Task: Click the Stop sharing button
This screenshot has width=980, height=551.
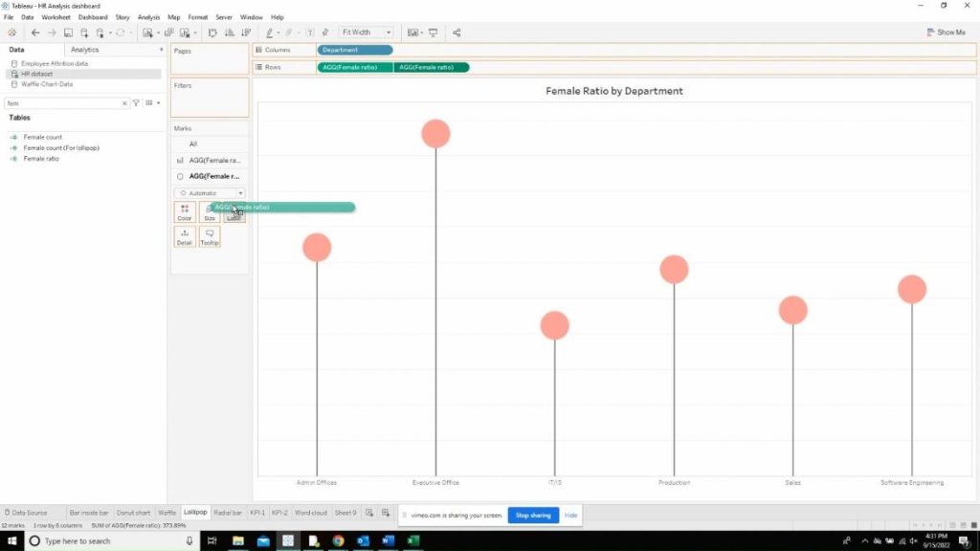Action: pyautogui.click(x=533, y=515)
